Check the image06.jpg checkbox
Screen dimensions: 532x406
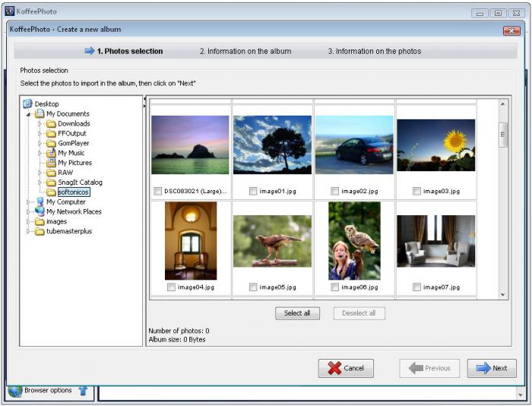(x=334, y=287)
